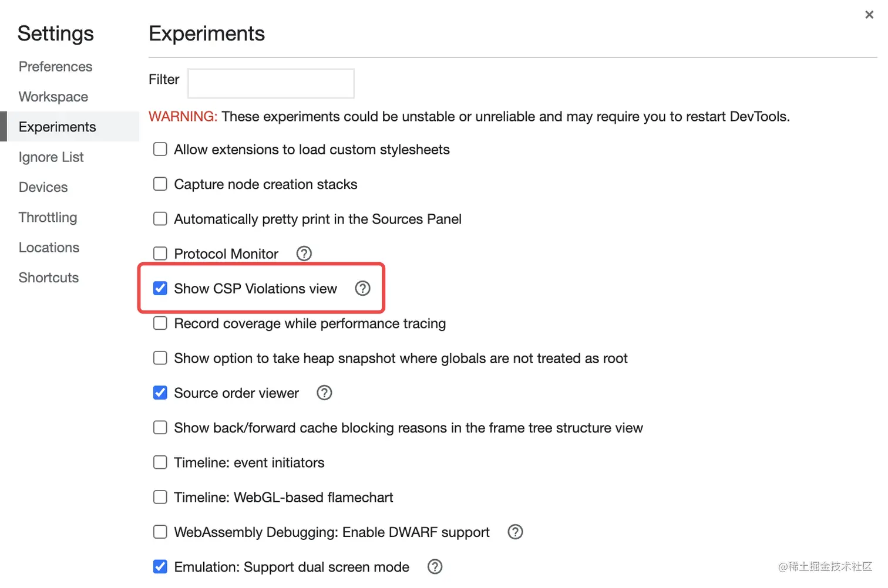Select the Throttling settings tab

click(x=48, y=218)
